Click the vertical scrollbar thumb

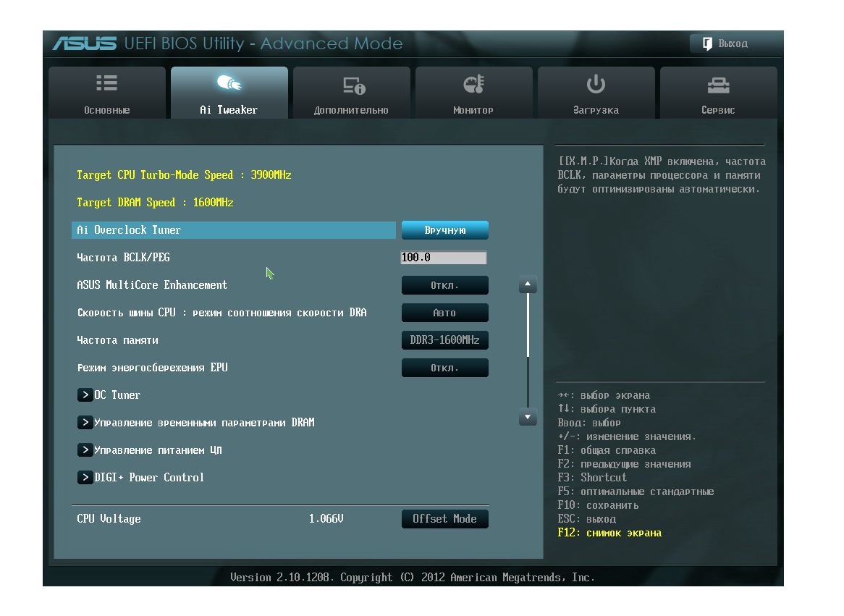pyautogui.click(x=528, y=325)
